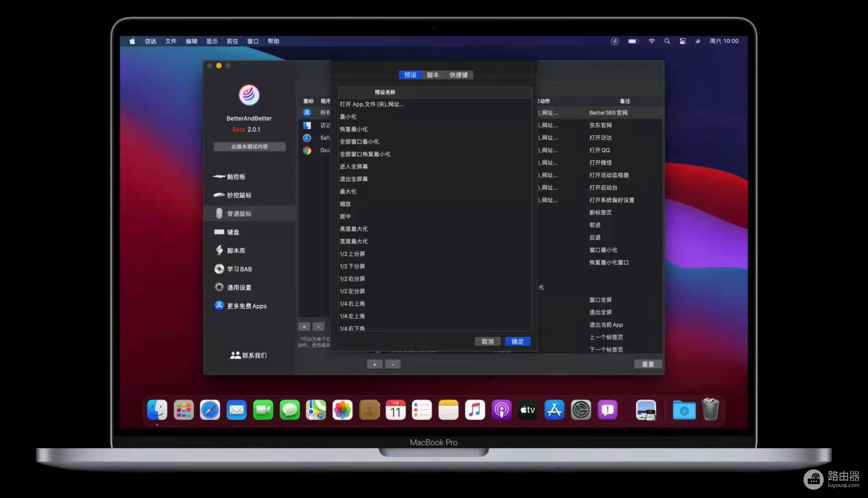The image size is (868, 498).
Task: Select the 高度最大化 preset
Action: pyautogui.click(x=435, y=229)
